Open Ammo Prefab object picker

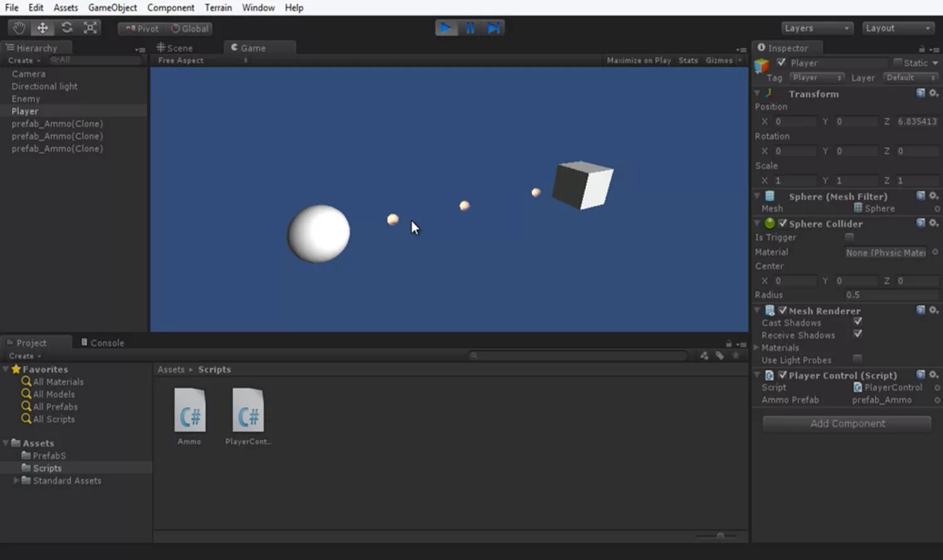(937, 400)
